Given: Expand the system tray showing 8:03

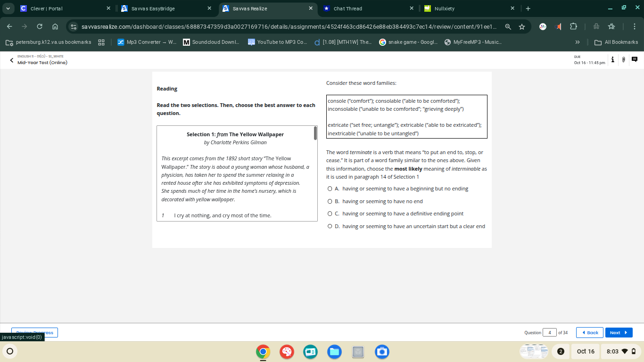Looking at the screenshot, I should [619, 351].
